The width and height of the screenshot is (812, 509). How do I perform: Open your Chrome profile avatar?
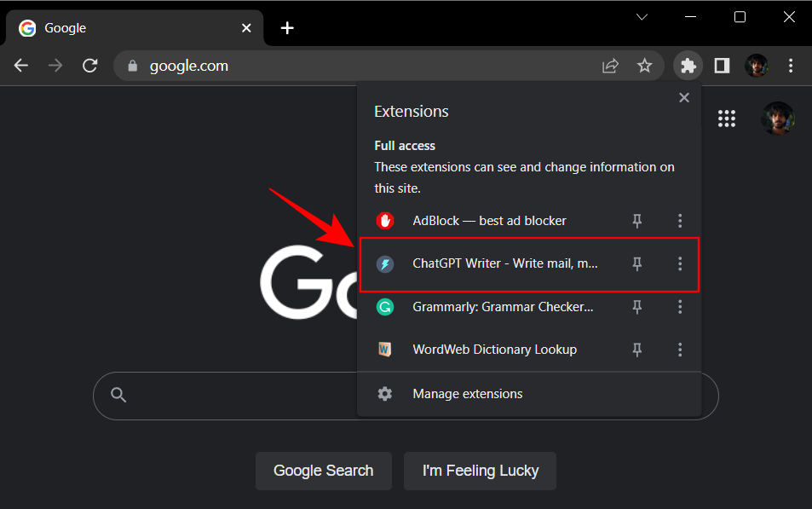[x=757, y=66]
